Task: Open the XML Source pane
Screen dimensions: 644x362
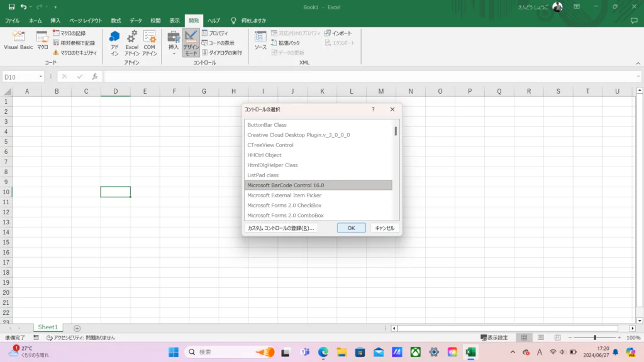Action: point(260,40)
